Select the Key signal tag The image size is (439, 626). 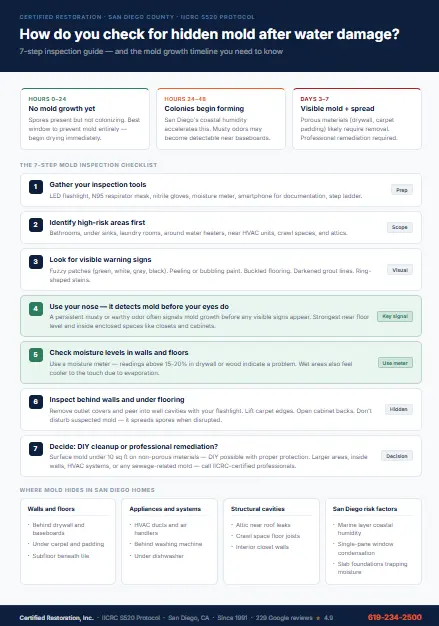coord(395,316)
